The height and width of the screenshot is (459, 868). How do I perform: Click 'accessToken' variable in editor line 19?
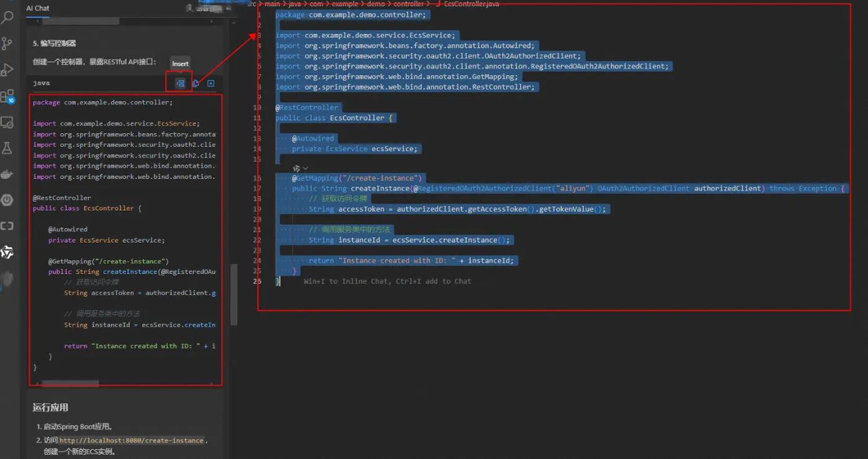coord(361,209)
